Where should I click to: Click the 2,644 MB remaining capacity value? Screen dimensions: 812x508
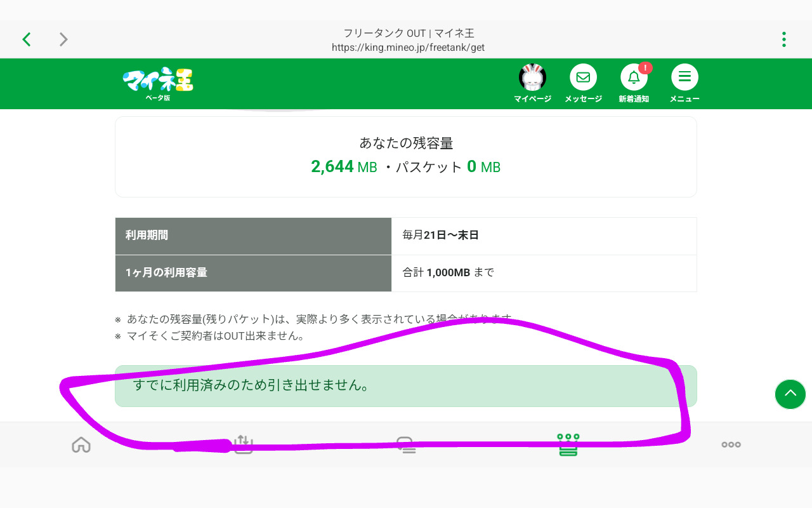344,167
